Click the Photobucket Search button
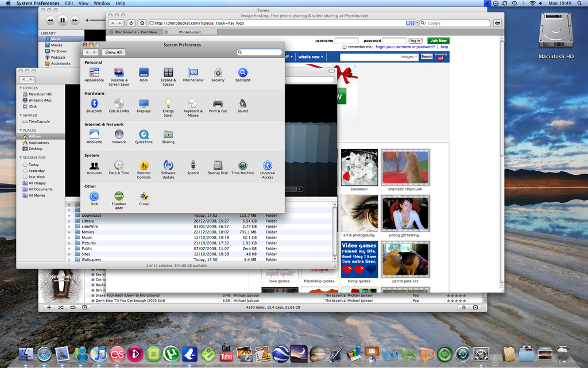This screenshot has height=368, width=588. coord(427,57)
